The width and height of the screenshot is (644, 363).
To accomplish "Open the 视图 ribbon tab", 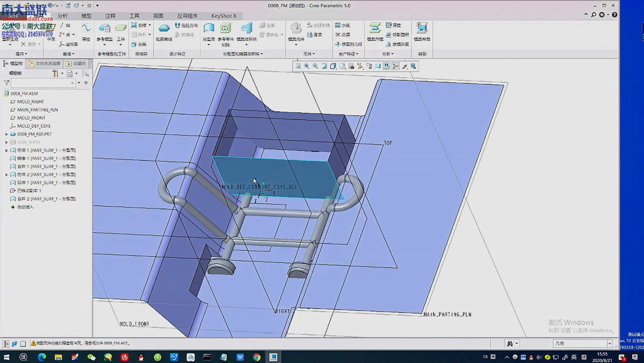I will pos(158,16).
